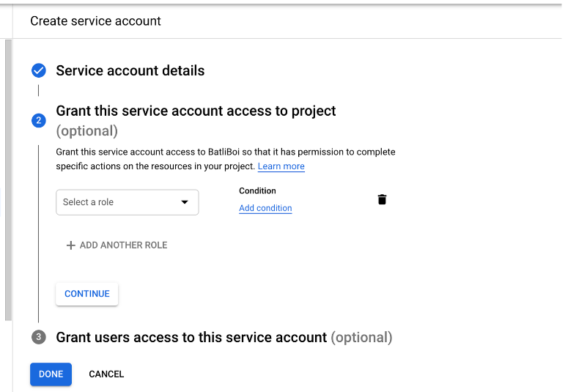The image size is (565, 392).
Task: Click the BatliBoi access description text
Action: [226, 152]
